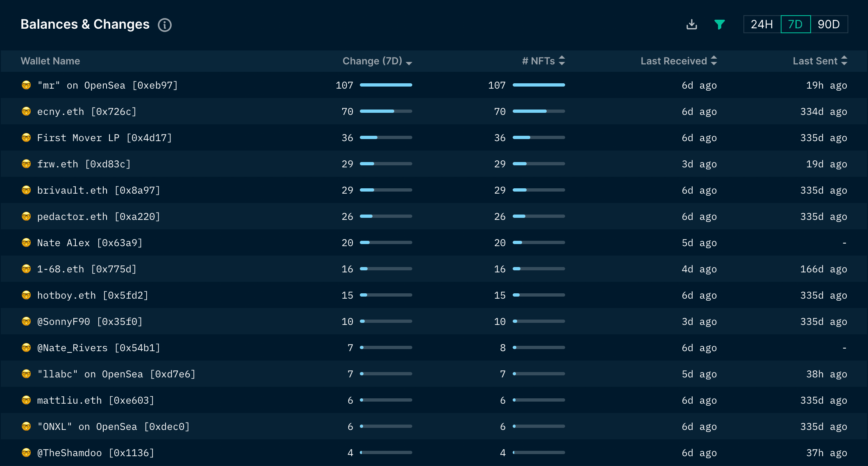Click the wallet emoji beside @SonnyF90

(26, 321)
